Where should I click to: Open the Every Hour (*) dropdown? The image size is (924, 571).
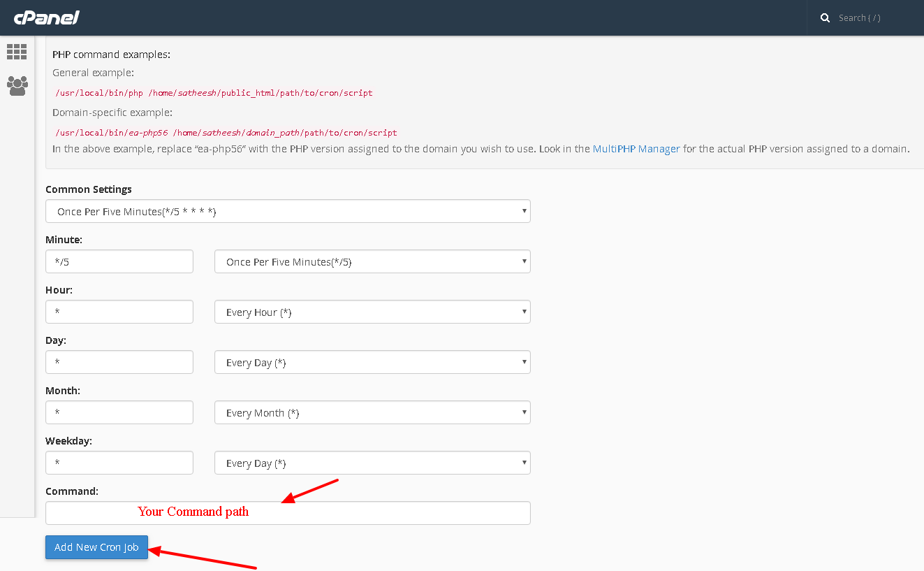pyautogui.click(x=372, y=312)
